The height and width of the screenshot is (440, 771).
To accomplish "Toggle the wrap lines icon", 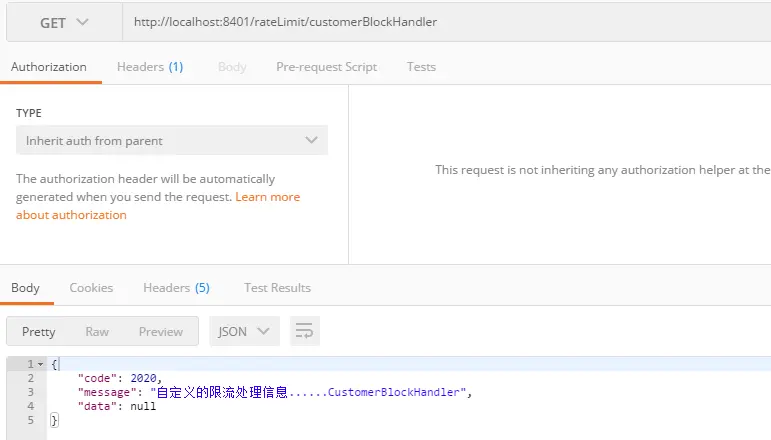I will point(304,331).
